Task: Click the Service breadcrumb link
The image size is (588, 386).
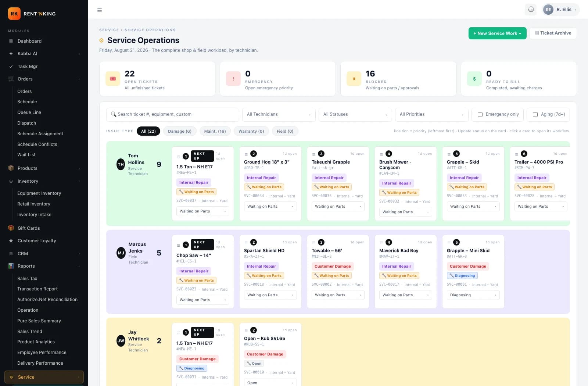Action: point(109,30)
